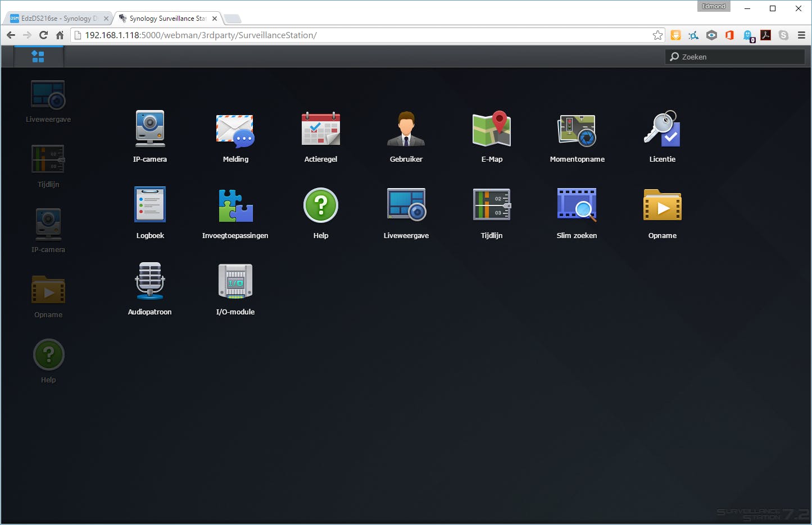Open the Help shortcut in the left sidebar
The height and width of the screenshot is (525, 812).
pos(48,355)
